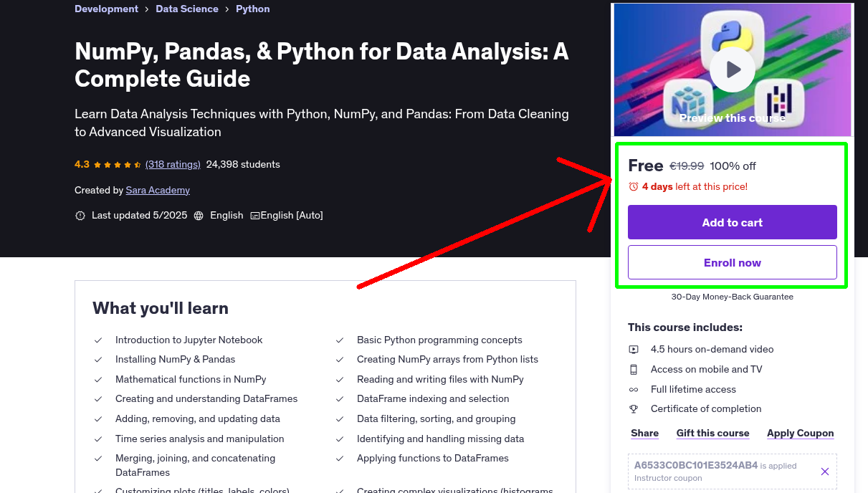Click the course preview thumbnail image

(733, 70)
